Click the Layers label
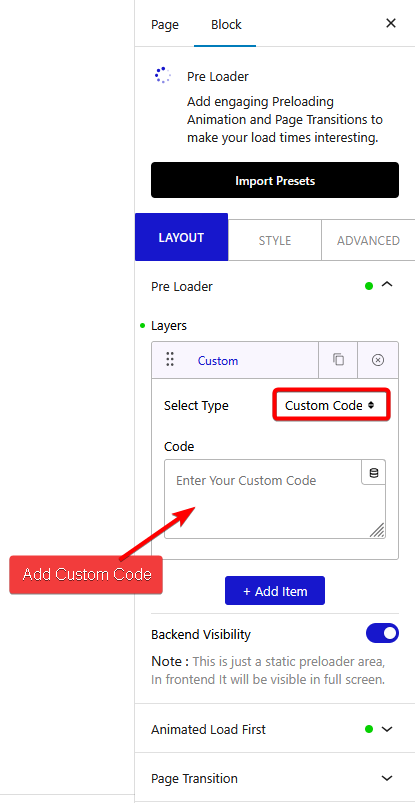The width and height of the screenshot is (415, 803). pos(169,325)
